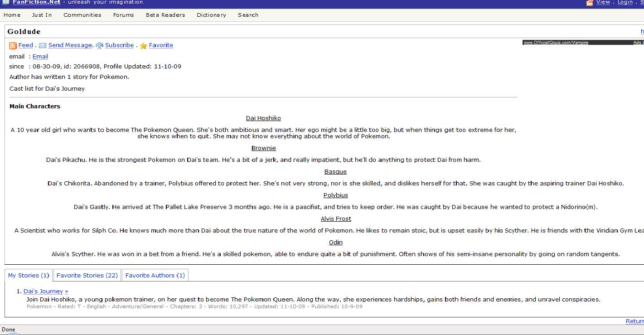Switch to Favorite Authors (1) tab

(x=155, y=275)
